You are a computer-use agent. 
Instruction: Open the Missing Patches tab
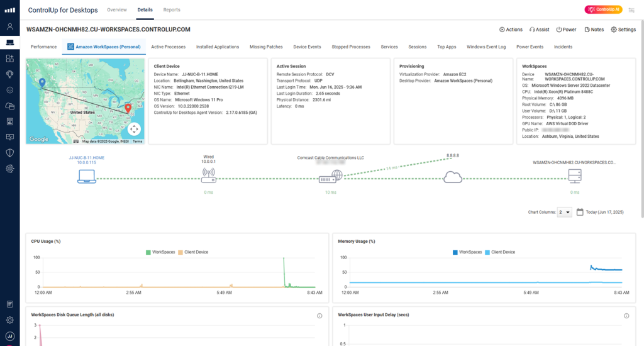pyautogui.click(x=266, y=47)
